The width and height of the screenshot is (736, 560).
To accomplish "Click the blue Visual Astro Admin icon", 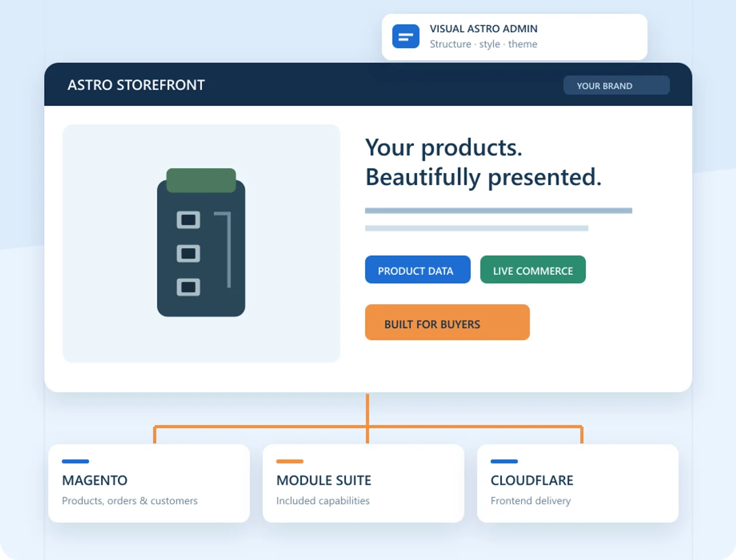I will (406, 37).
